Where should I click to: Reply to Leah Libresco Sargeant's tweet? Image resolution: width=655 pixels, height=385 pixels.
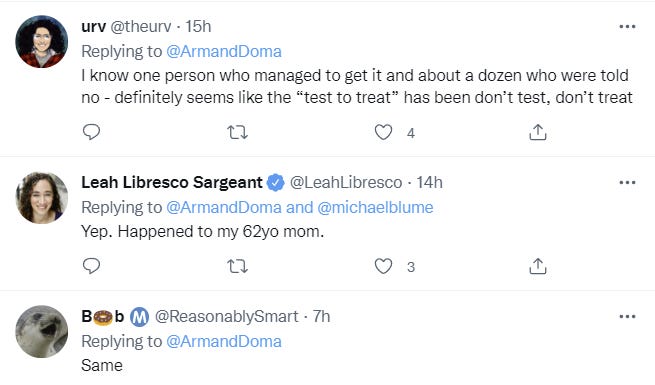click(x=91, y=266)
